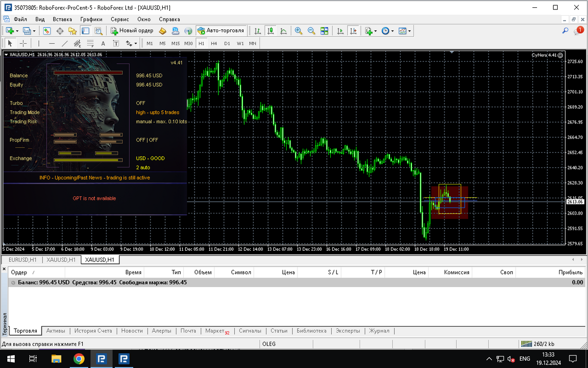Zoom in on the chart with magnifier
Viewport: 588px width, 368px height.
pos(298,30)
